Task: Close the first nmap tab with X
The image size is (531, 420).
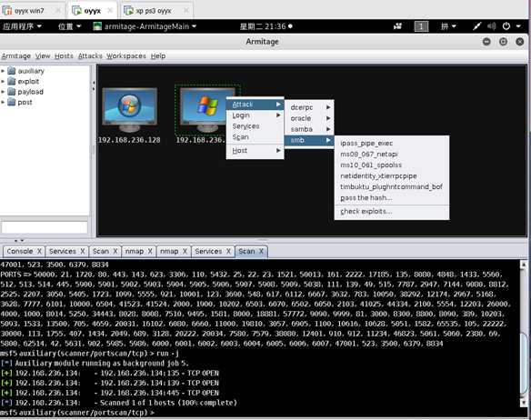Action: tap(150, 251)
